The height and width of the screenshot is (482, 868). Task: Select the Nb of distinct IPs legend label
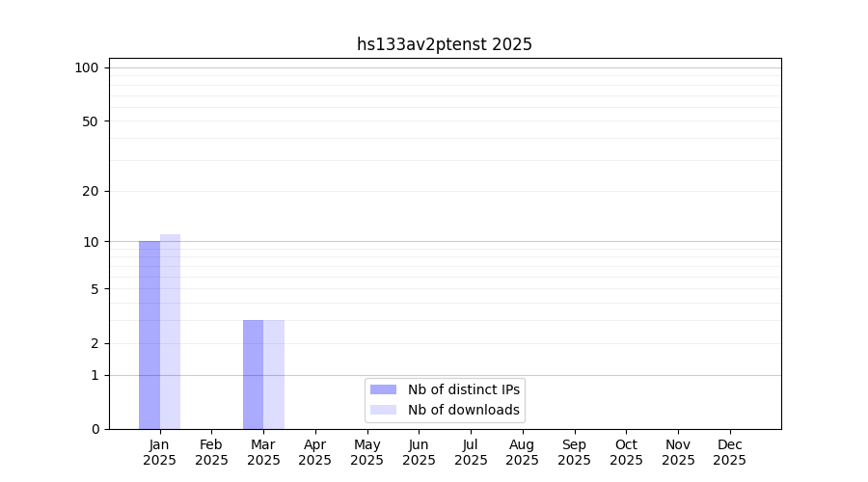click(x=464, y=389)
